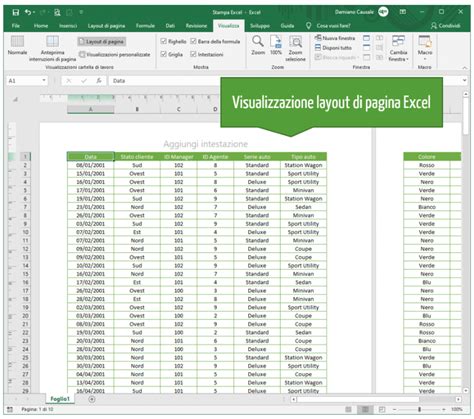This screenshot has width=474, height=419.
Task: Open Customize Quick Access Toolbar dropdown
Action: 81,12
